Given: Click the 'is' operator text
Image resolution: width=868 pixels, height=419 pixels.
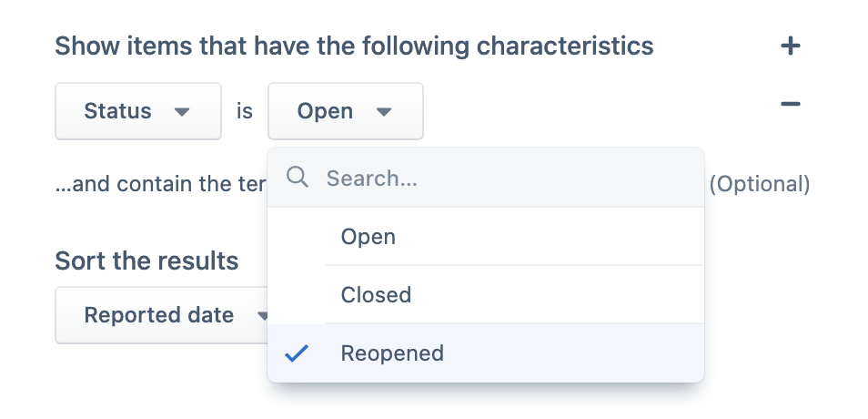Looking at the screenshot, I should (245, 111).
